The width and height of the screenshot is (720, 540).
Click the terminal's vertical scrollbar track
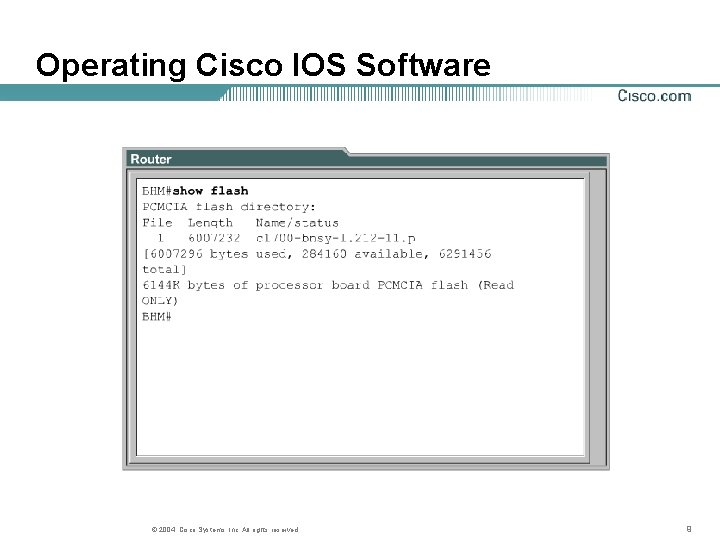[x=597, y=316]
